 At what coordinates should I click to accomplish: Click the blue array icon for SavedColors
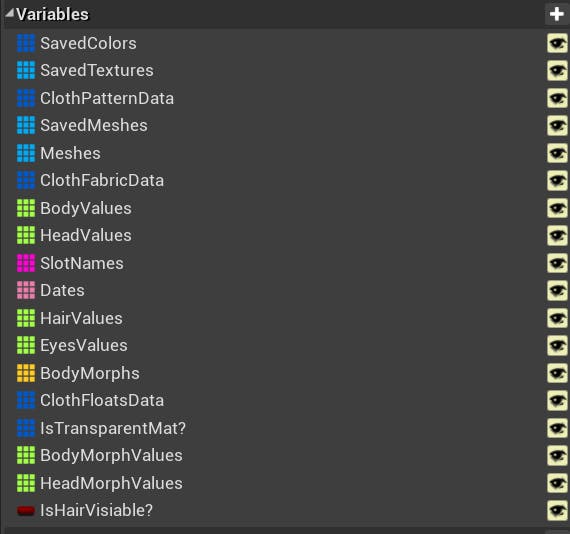[26, 43]
